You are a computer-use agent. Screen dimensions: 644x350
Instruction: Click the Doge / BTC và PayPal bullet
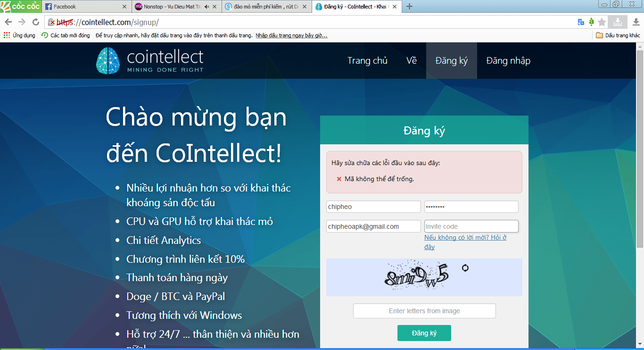click(x=176, y=297)
